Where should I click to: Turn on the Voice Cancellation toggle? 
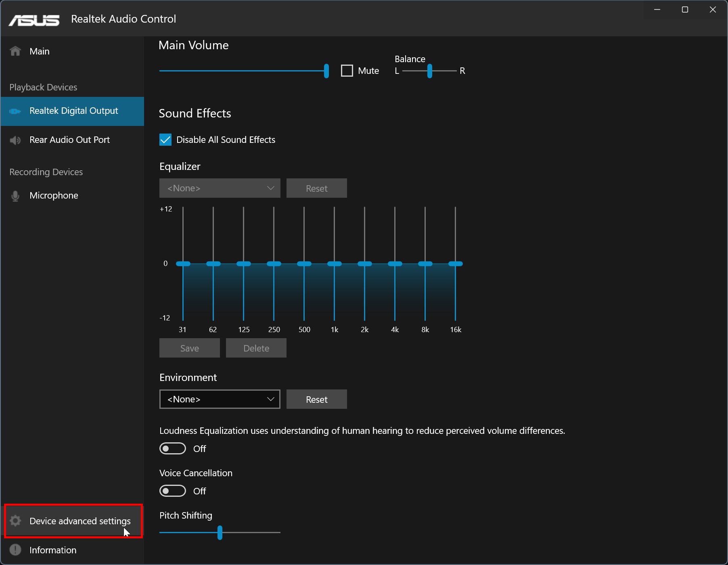point(173,491)
